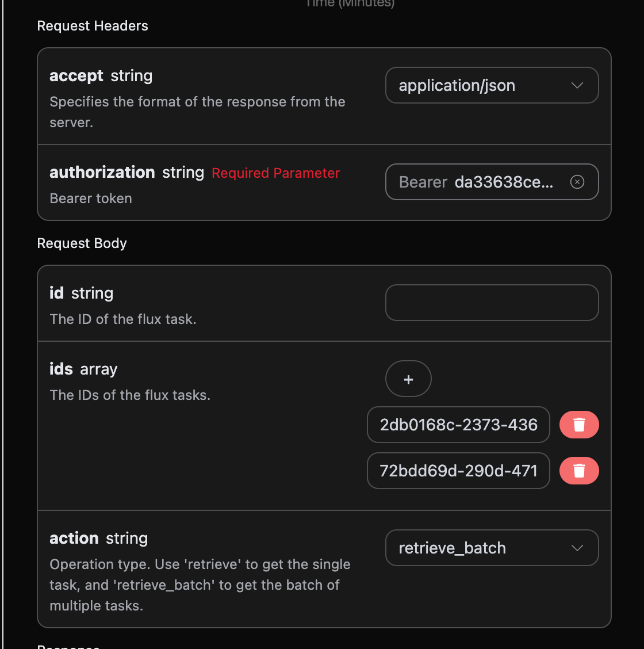
Task: Click the action parameter name
Action: [74, 539]
